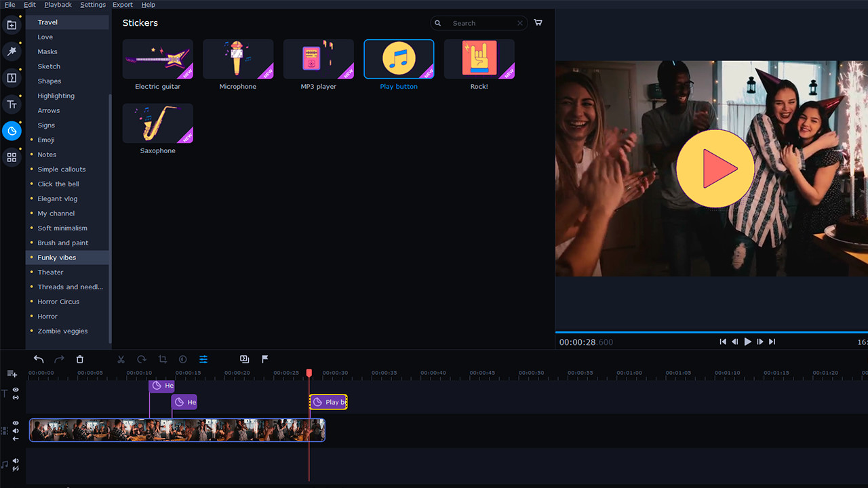The width and height of the screenshot is (868, 488).
Task: Select the Titles tool in the sidebar
Action: (12, 104)
